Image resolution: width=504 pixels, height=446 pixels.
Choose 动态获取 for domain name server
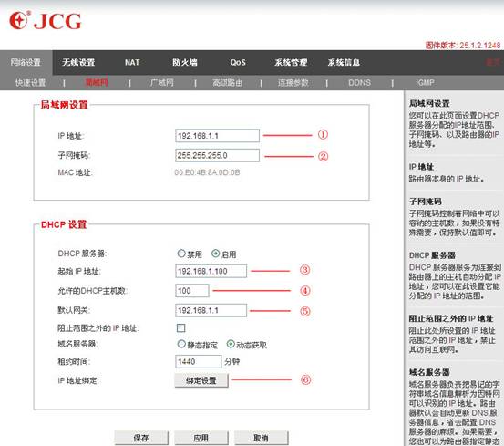coord(231,344)
